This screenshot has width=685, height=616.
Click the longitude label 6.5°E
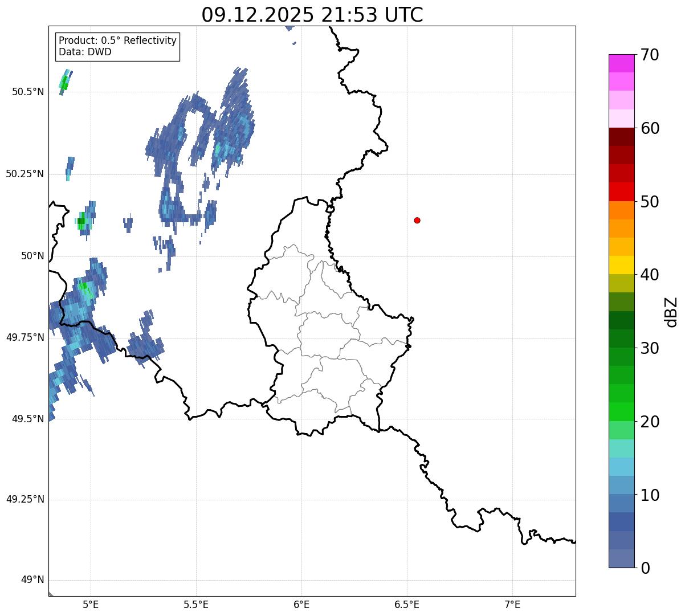[x=407, y=604]
